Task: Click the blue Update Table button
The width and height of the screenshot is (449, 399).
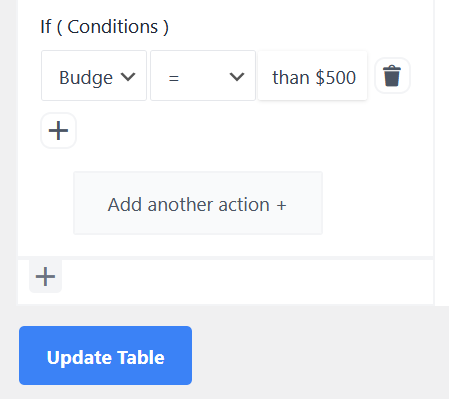Action: tap(105, 355)
